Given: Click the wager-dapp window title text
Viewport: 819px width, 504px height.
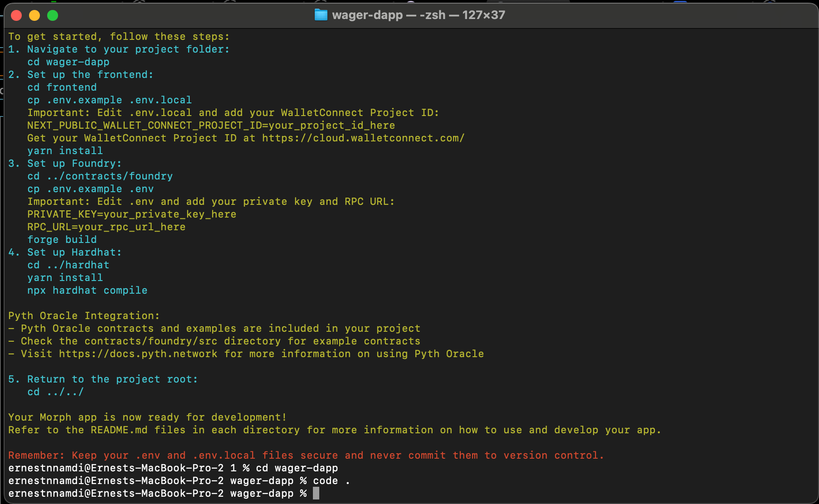Looking at the screenshot, I should [x=418, y=15].
